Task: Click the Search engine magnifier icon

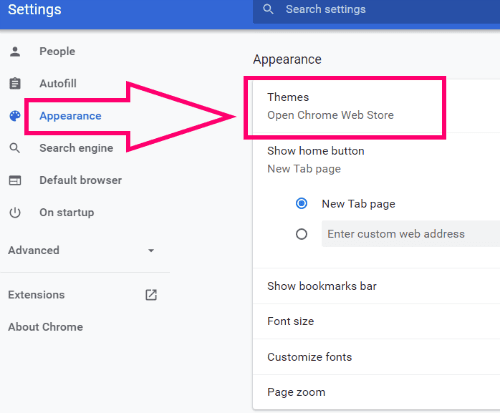Action: pos(15,148)
